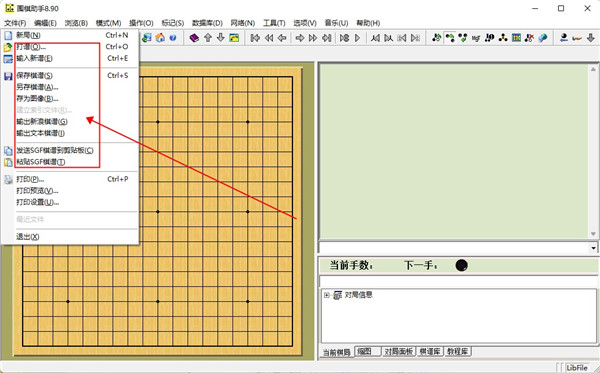The width and height of the screenshot is (600, 373).
Task: Open the 工具(T) menu
Action: (x=274, y=23)
